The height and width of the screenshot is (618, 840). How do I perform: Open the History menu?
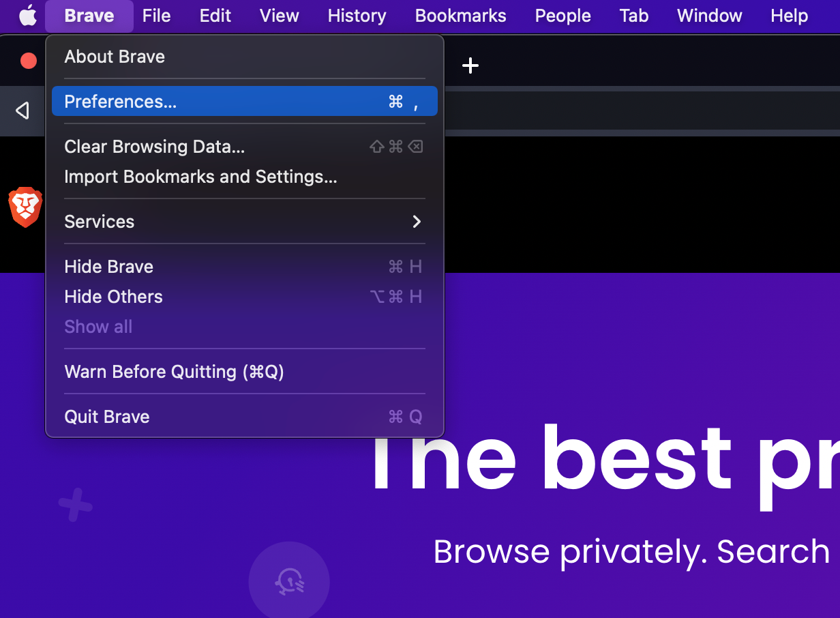click(357, 16)
